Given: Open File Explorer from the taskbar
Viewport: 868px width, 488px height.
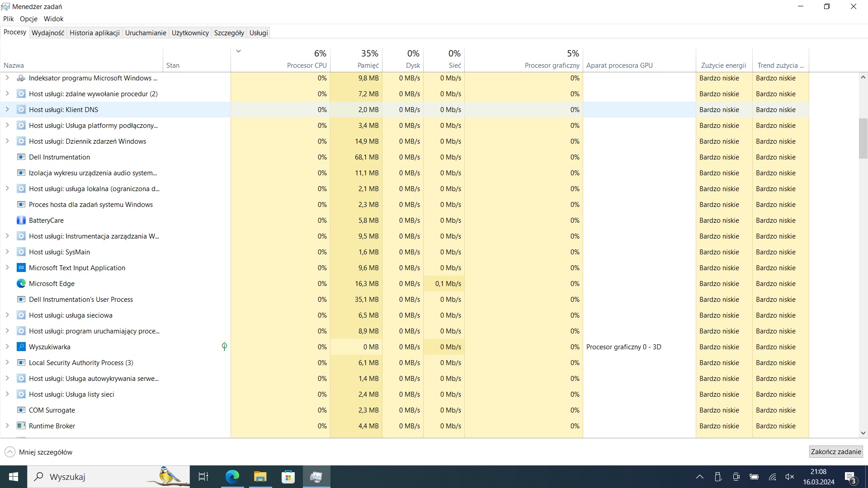Looking at the screenshot, I should [260, 477].
